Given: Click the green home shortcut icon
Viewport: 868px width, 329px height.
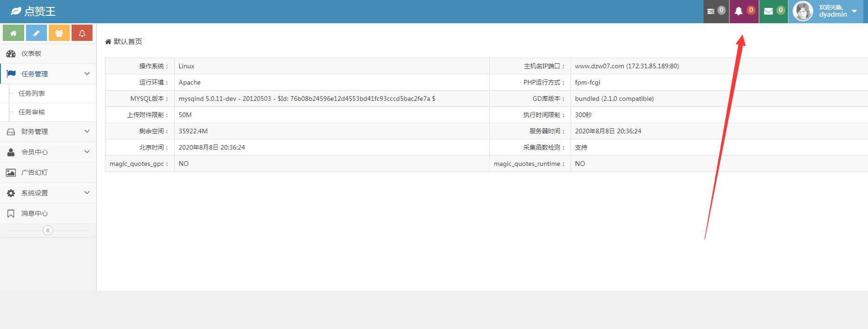Looking at the screenshot, I should (13, 33).
